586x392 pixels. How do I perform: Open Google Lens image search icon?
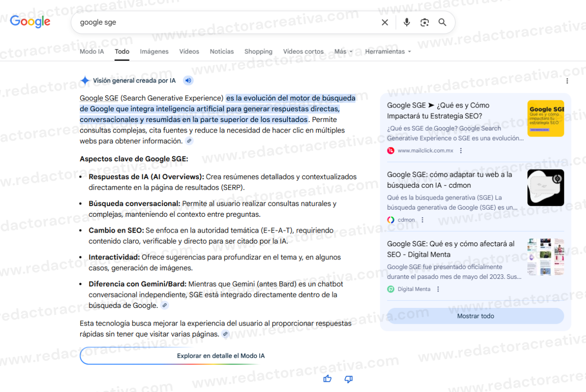[424, 22]
